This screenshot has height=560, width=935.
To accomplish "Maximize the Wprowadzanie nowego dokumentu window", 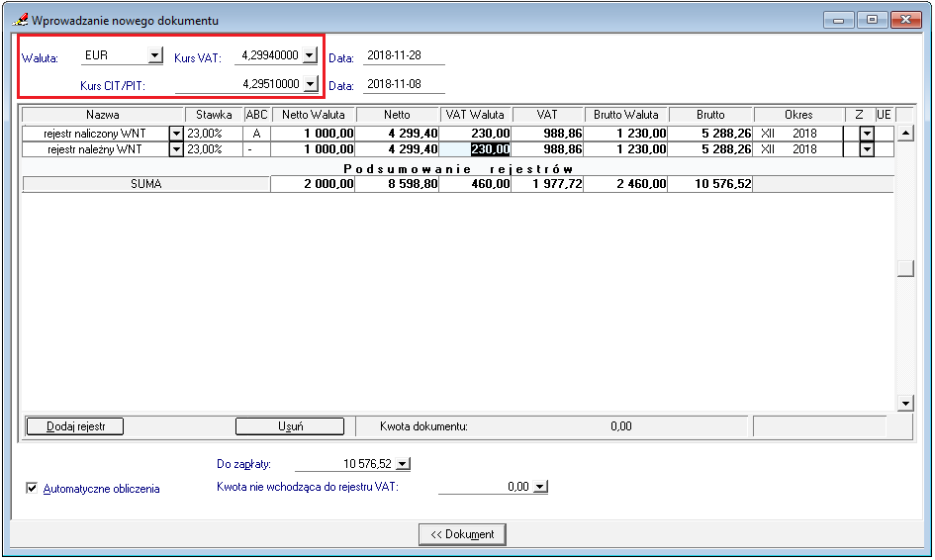I will (x=872, y=20).
